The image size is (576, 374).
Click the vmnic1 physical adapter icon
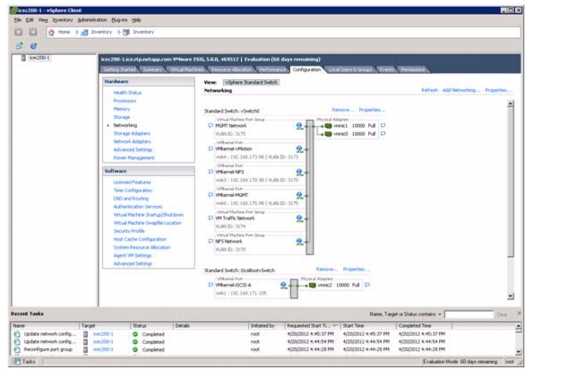[x=328, y=126]
